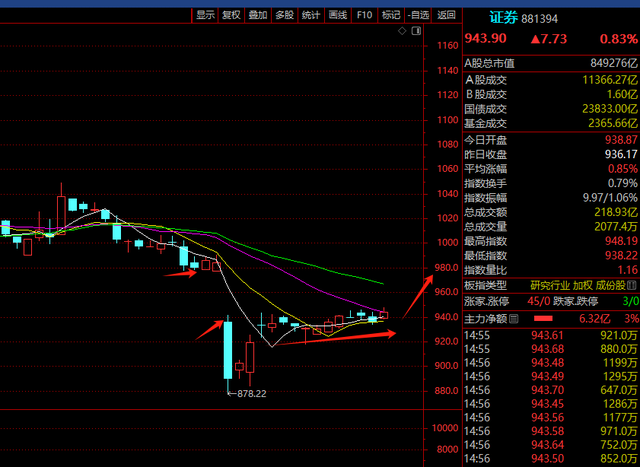
Task: Click 最低指数 value 938.22
Action: click(x=621, y=256)
